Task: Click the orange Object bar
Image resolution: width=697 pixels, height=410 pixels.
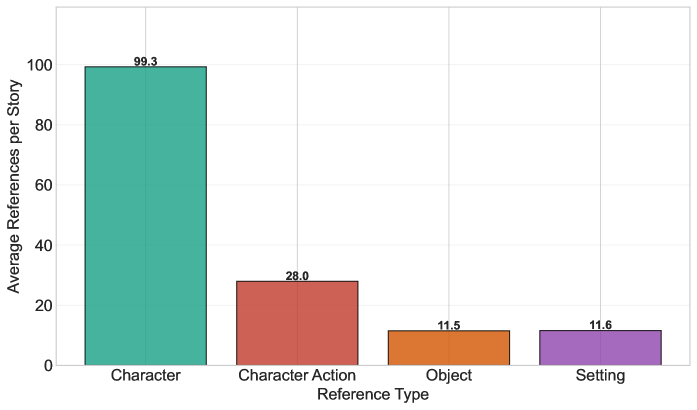Action: click(448, 347)
